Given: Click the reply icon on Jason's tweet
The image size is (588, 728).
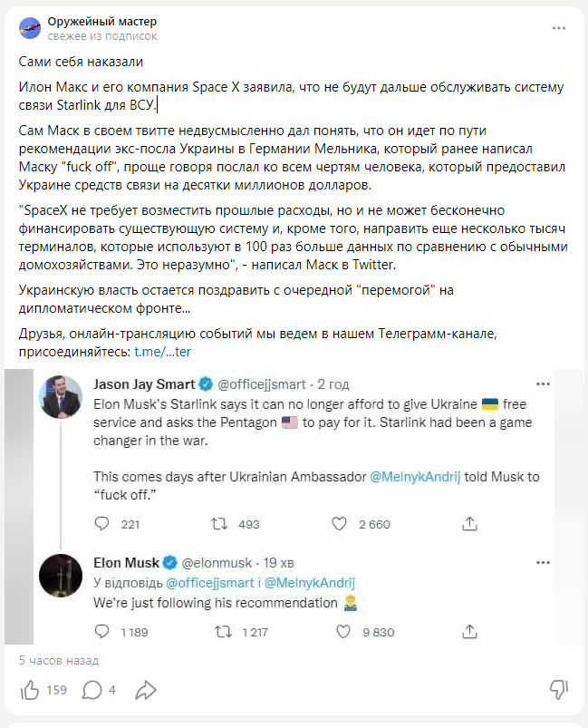Looking at the screenshot, I should (102, 524).
